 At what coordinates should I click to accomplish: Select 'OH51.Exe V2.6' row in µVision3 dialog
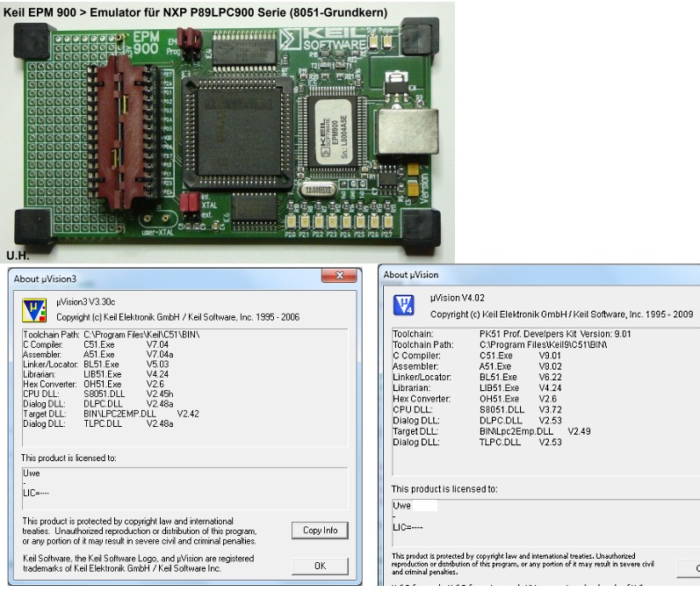coord(94,384)
